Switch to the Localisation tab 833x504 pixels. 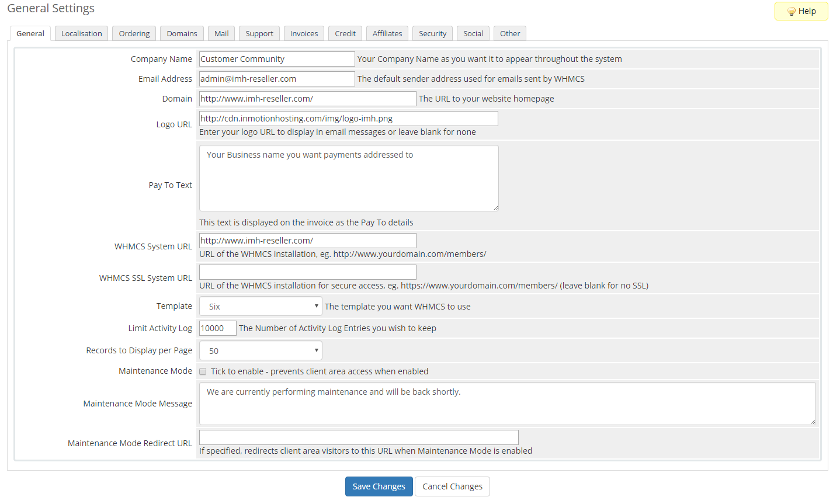[81, 33]
